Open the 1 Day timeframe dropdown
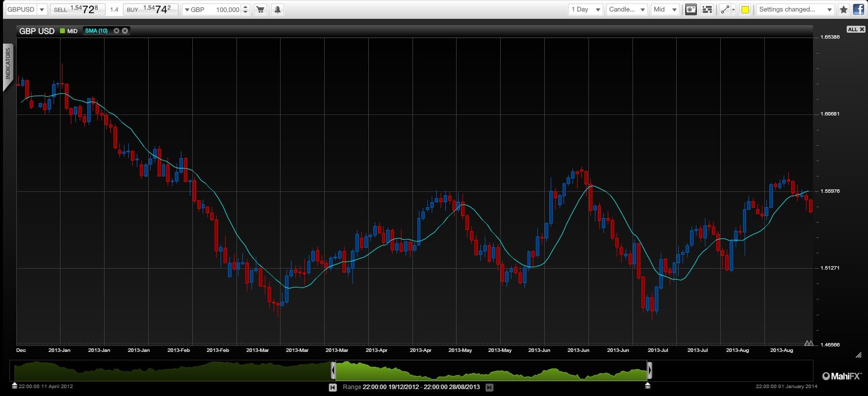868x396 pixels. [585, 9]
